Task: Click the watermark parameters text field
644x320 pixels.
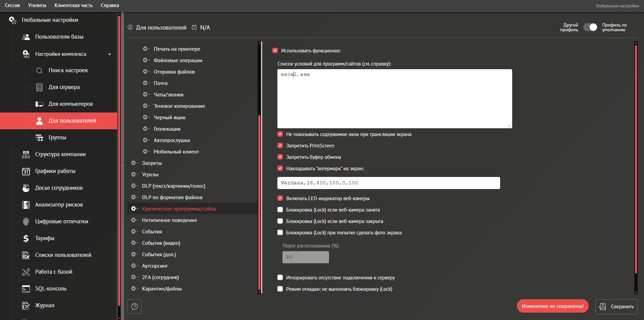Action: tap(388, 183)
